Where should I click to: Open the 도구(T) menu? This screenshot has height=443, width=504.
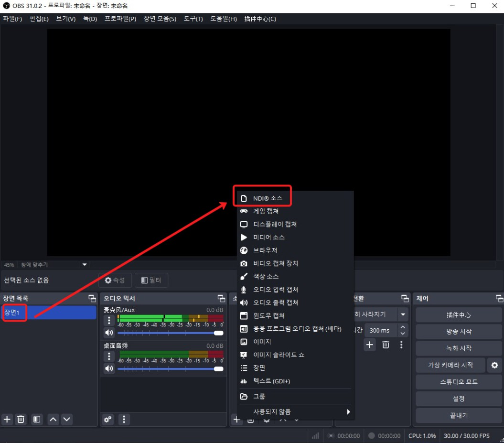coord(193,19)
